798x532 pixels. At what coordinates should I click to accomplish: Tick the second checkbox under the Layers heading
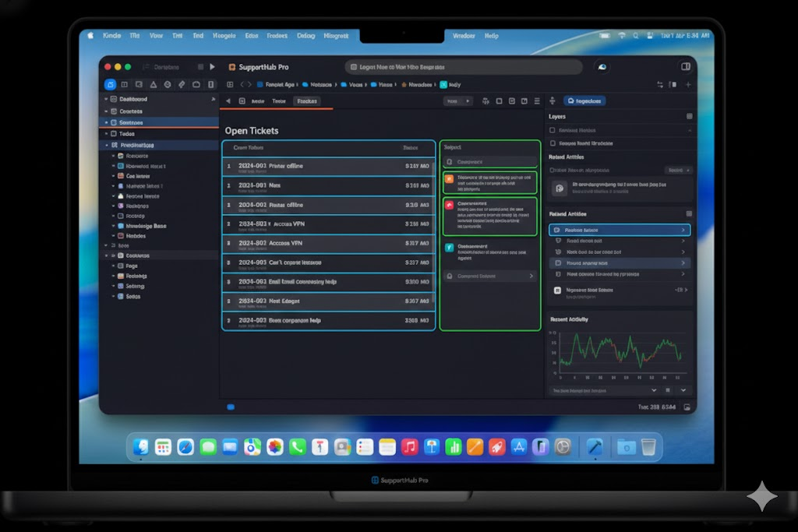tap(553, 143)
